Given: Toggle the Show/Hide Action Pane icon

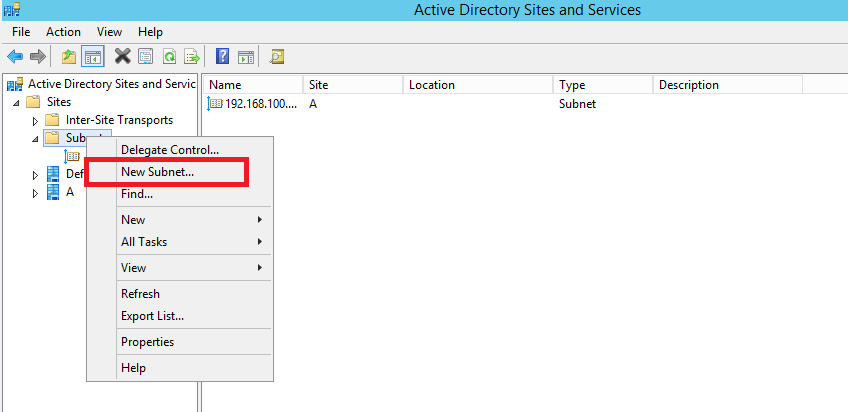Looking at the screenshot, I should (246, 57).
